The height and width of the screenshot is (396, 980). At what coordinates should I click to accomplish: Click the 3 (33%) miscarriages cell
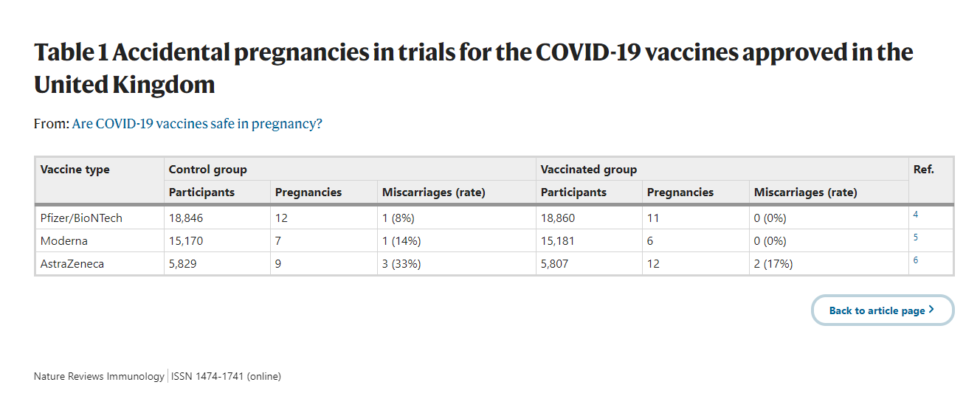coord(401,264)
